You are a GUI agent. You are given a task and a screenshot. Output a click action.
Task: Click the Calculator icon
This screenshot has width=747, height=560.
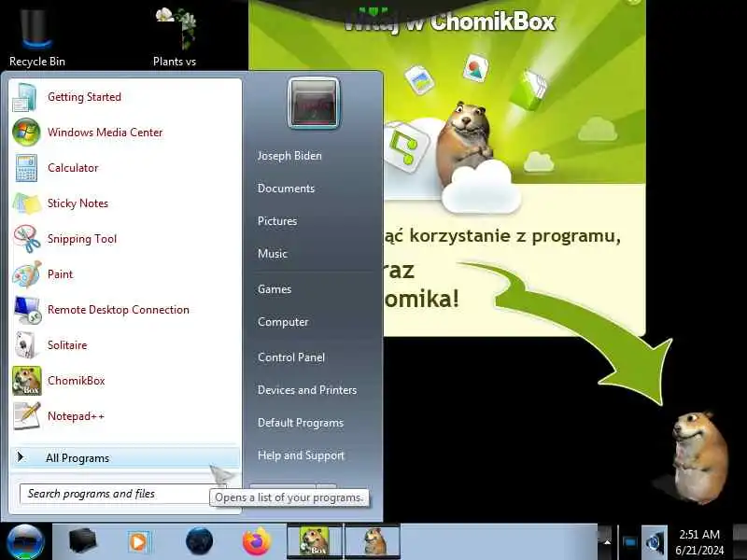(x=26, y=168)
